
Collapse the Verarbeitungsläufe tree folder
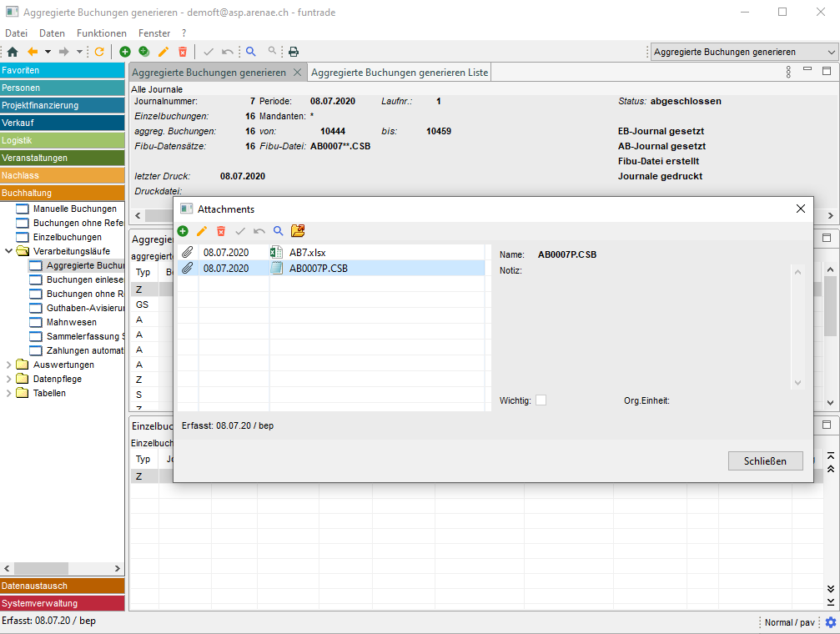pyautogui.click(x=9, y=251)
